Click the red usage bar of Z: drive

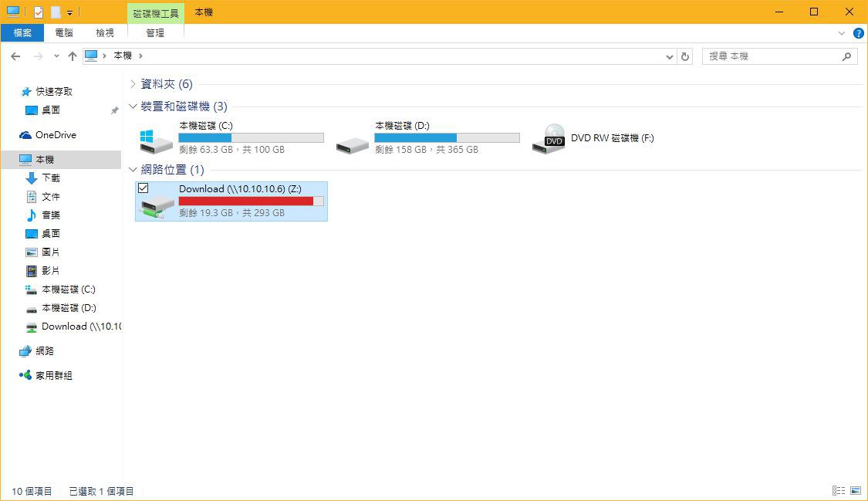click(x=245, y=201)
